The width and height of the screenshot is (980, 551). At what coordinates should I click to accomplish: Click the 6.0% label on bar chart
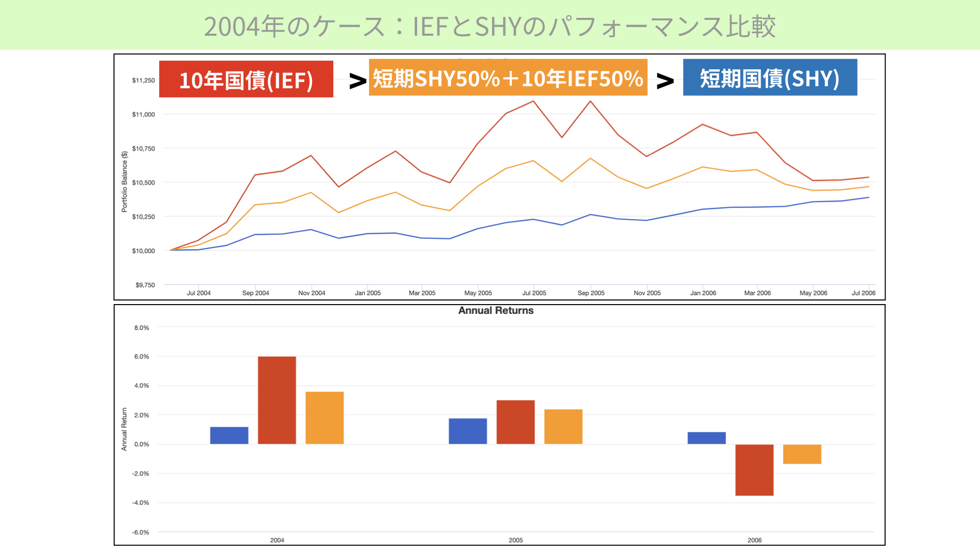click(x=141, y=357)
